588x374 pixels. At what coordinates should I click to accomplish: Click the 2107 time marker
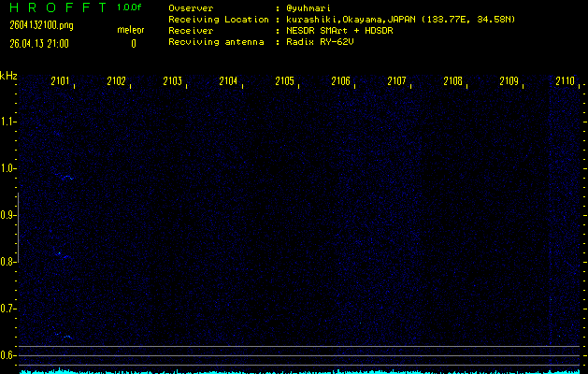396,81
